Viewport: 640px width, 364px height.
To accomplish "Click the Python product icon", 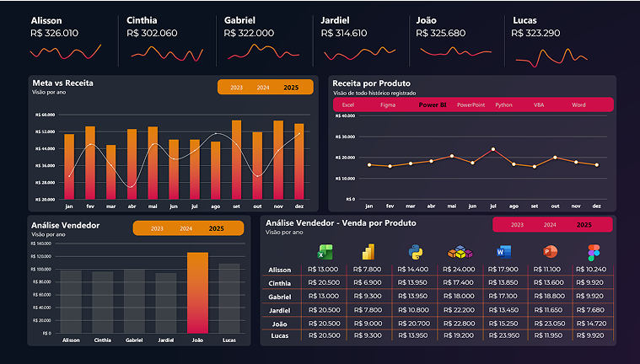I will 416,252.
